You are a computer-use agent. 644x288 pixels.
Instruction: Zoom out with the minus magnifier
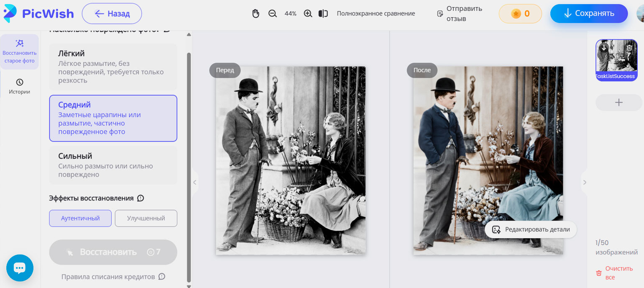(273, 13)
